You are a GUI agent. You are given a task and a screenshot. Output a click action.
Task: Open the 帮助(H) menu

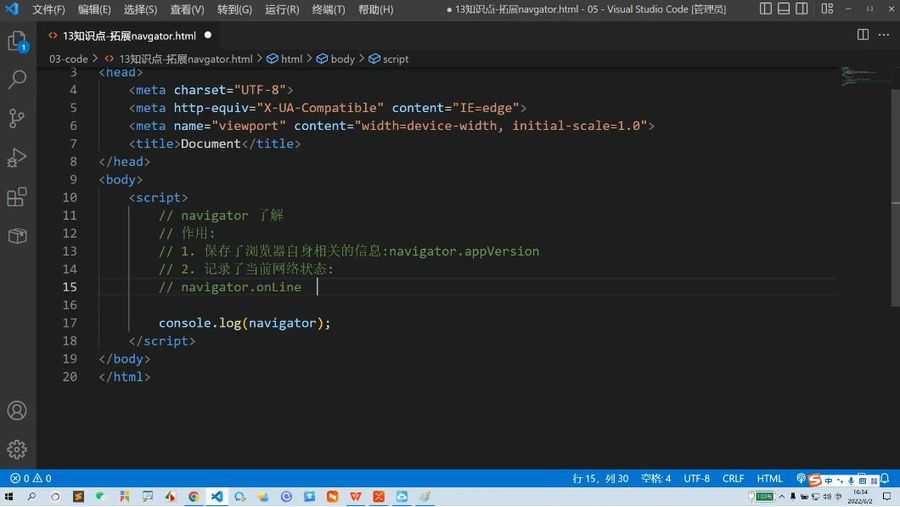376,10
